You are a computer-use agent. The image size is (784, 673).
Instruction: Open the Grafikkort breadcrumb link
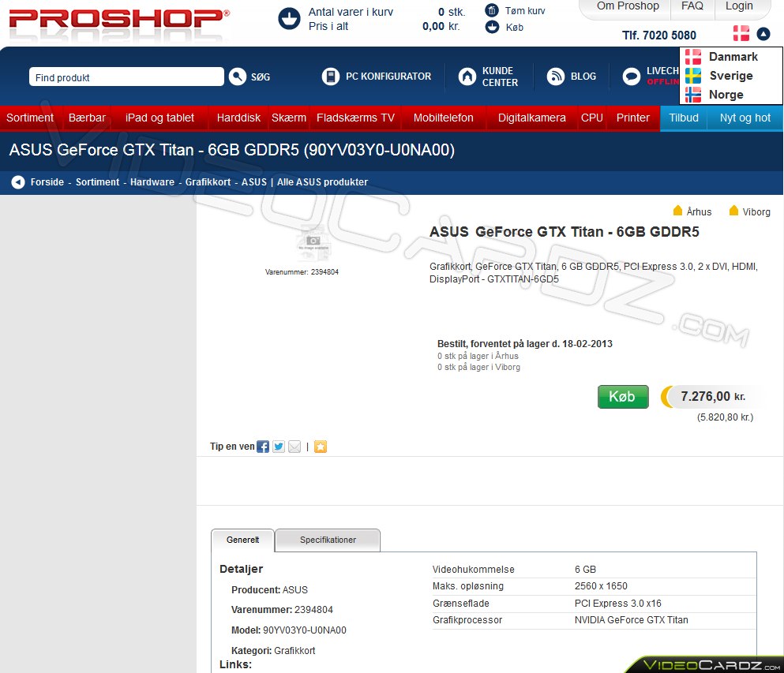click(x=208, y=181)
